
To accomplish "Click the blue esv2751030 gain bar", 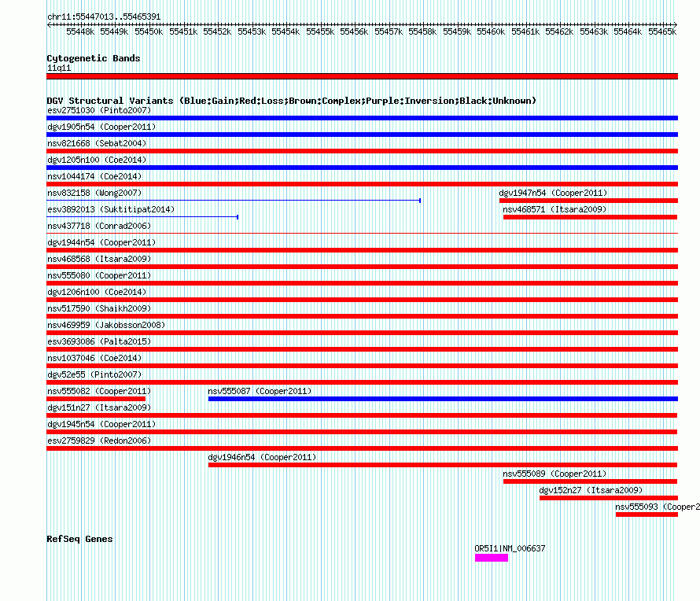I will [362, 118].
